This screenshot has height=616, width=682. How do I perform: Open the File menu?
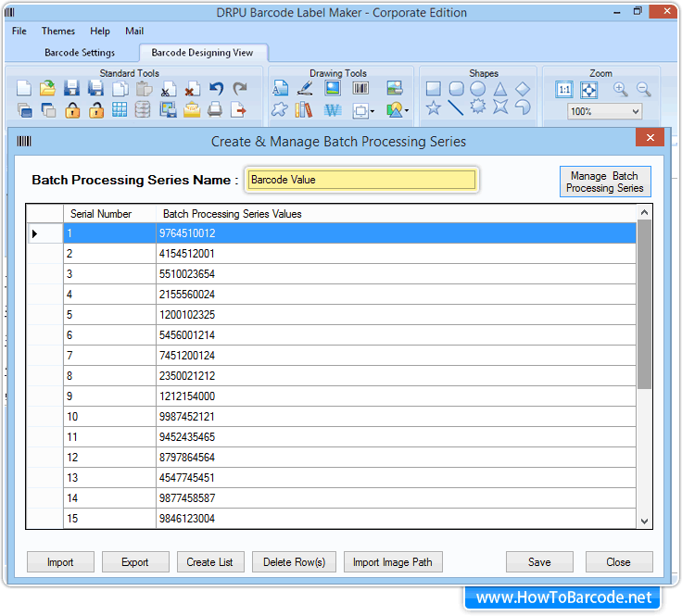click(19, 31)
